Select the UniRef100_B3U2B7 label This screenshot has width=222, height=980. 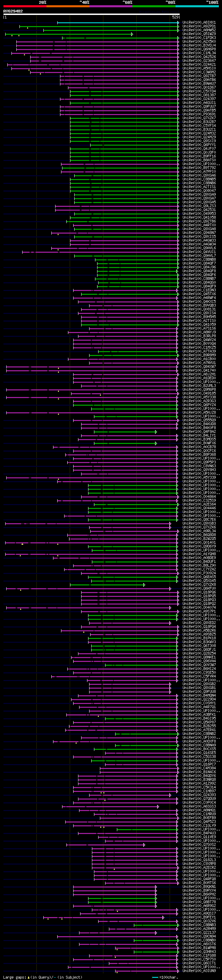click(199, 122)
